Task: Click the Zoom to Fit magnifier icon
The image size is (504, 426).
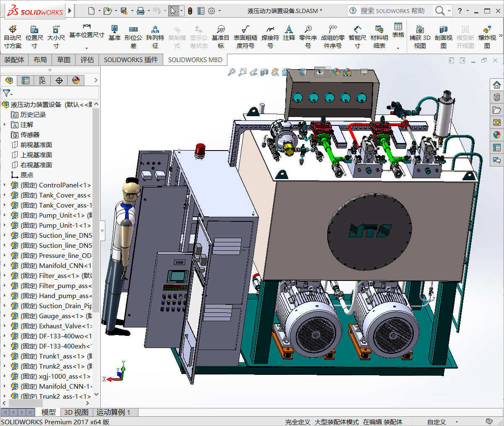Action: tap(231, 73)
